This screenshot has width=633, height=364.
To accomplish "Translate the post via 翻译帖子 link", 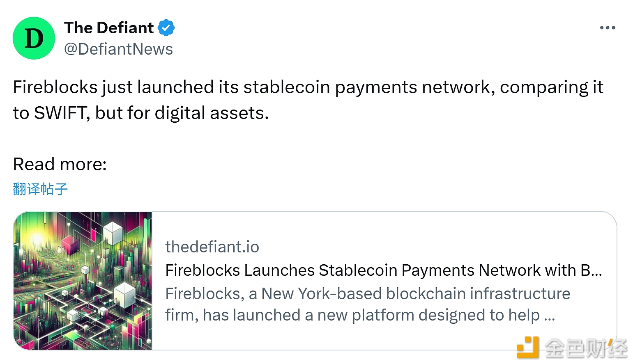I will point(40,189).
